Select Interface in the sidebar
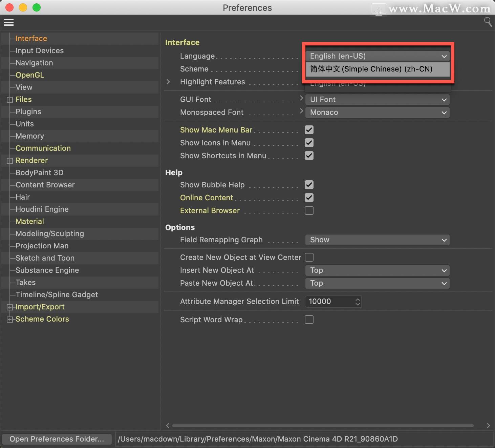This screenshot has height=448, width=495. click(31, 38)
